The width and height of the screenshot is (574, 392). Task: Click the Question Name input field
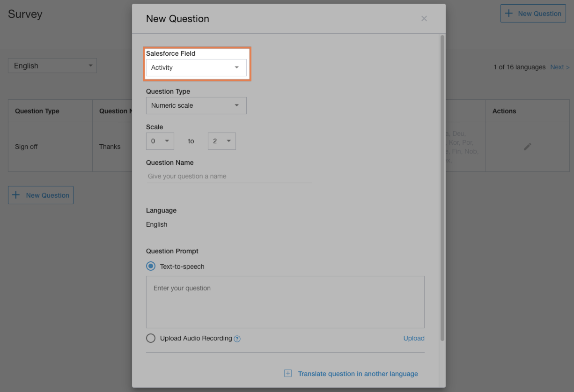(229, 177)
